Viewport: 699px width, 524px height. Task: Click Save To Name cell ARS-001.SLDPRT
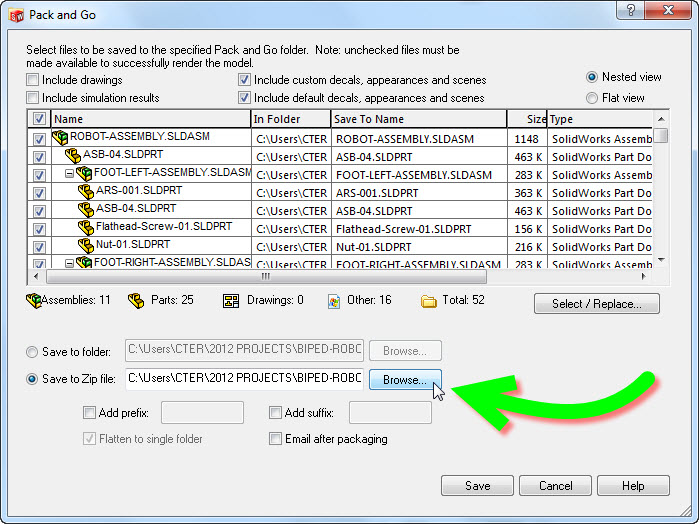[x=419, y=193]
